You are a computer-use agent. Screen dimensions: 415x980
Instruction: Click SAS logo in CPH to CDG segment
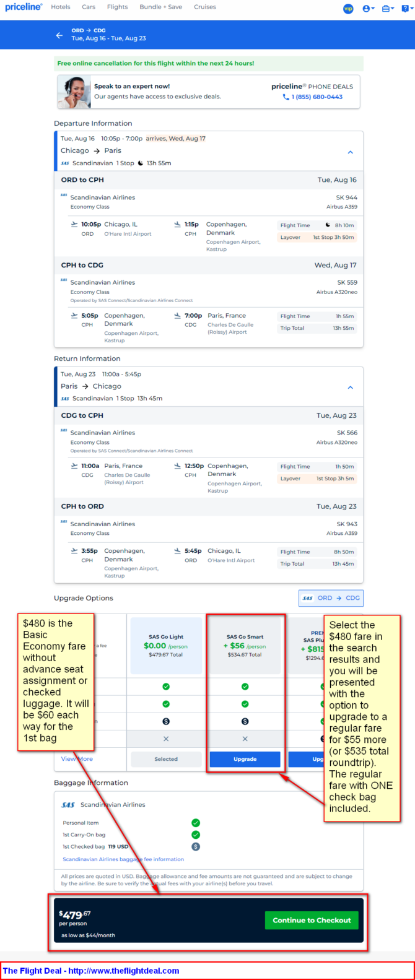pyautogui.click(x=64, y=281)
